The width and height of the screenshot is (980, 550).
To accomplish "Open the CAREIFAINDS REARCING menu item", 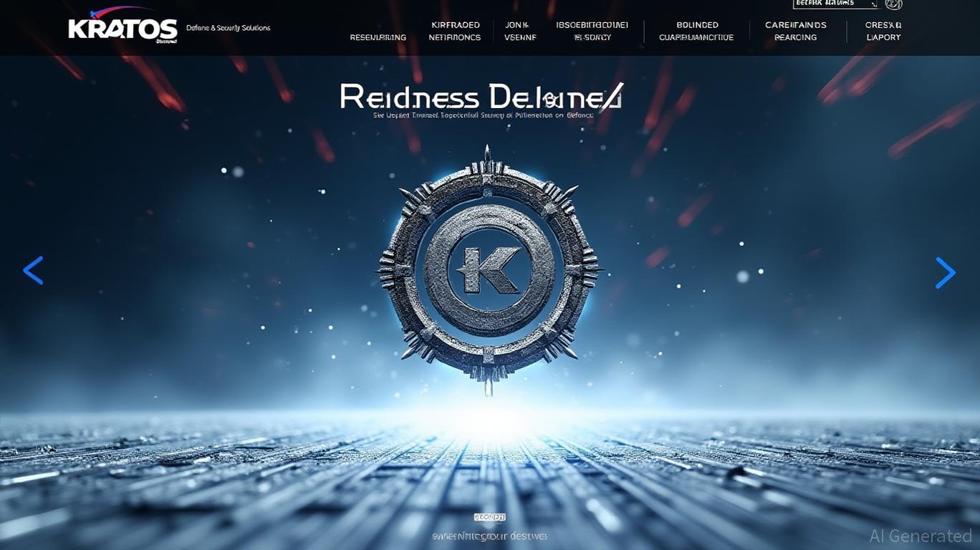I will (795, 31).
